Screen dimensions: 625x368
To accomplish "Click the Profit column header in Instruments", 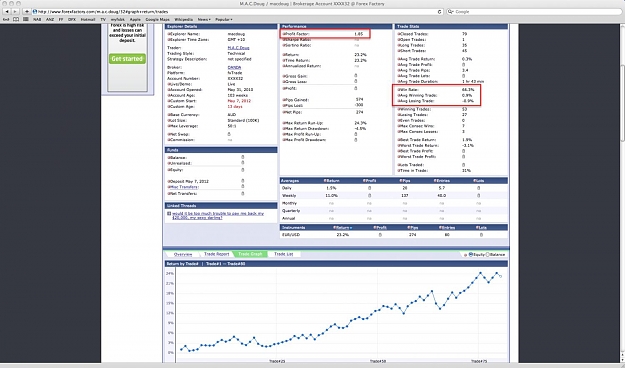I will (x=380, y=228).
